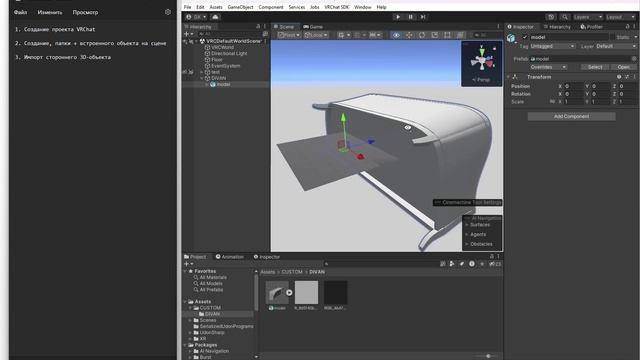This screenshot has height=360, width=640.
Task: Toggle visibility eye for the test object
Action: pos(185,72)
